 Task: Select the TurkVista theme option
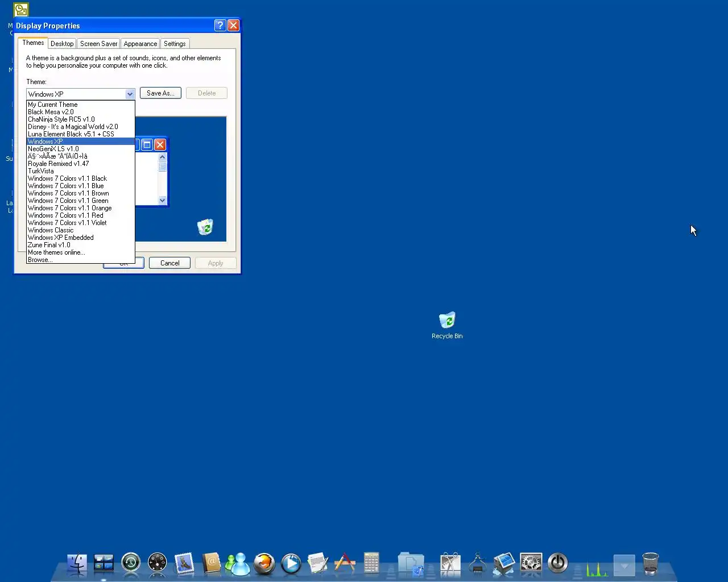click(x=80, y=171)
